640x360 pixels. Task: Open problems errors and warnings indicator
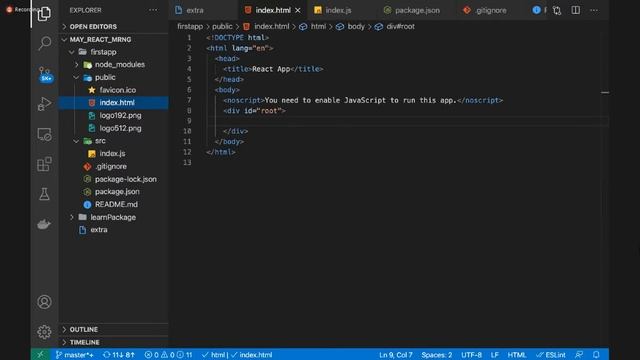(168, 355)
